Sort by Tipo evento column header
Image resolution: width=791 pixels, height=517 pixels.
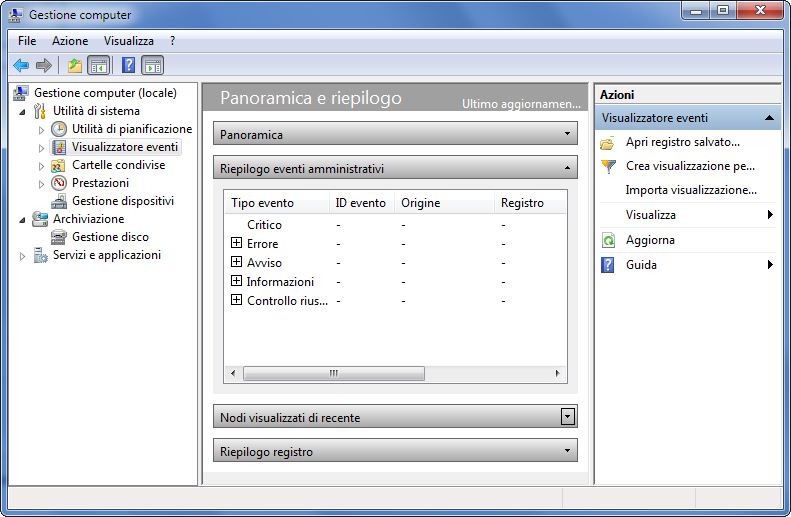277,203
